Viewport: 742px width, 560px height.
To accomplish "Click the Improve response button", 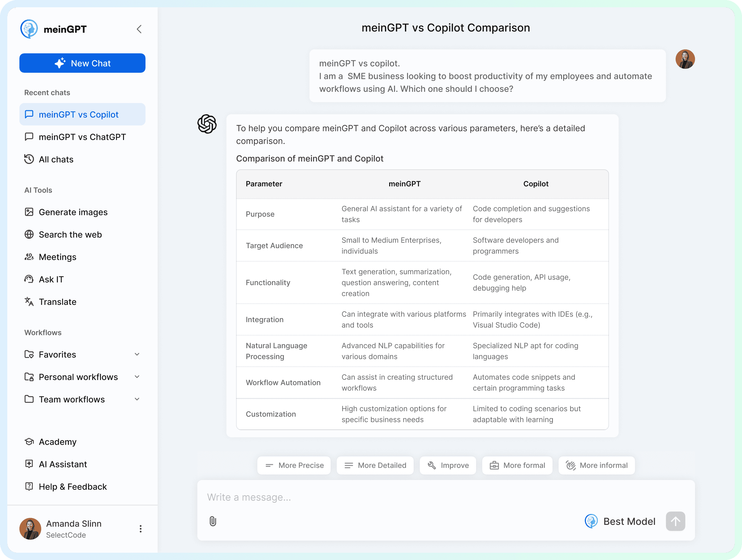I will [x=448, y=465].
